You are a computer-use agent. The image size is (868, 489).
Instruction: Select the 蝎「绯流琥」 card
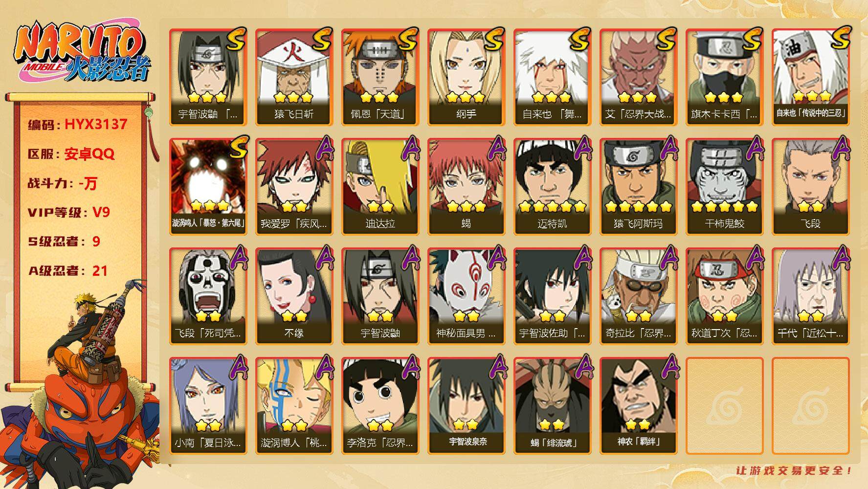(x=552, y=406)
